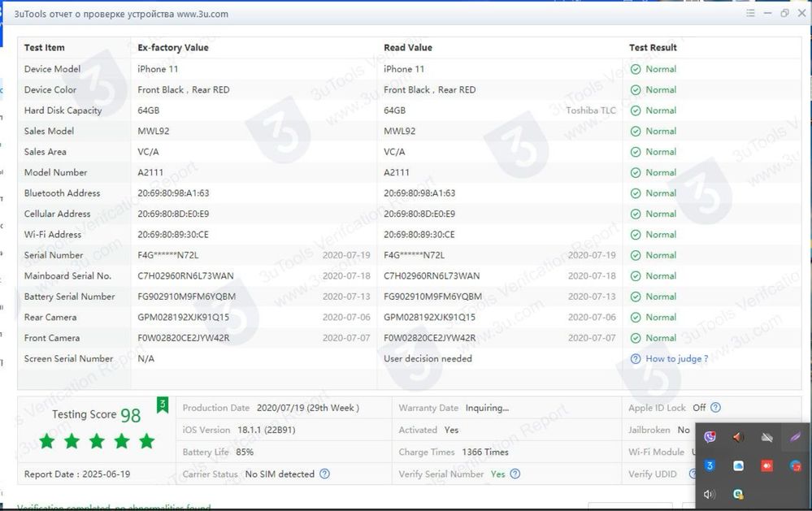Screen dimensions: 812x511
Task: Click the ex-factory Front Black, Rear RED value
Action: (184, 89)
